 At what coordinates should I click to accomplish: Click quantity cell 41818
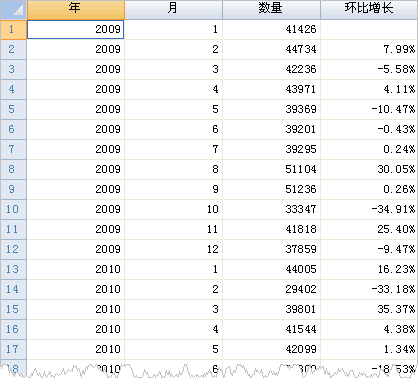(271, 230)
